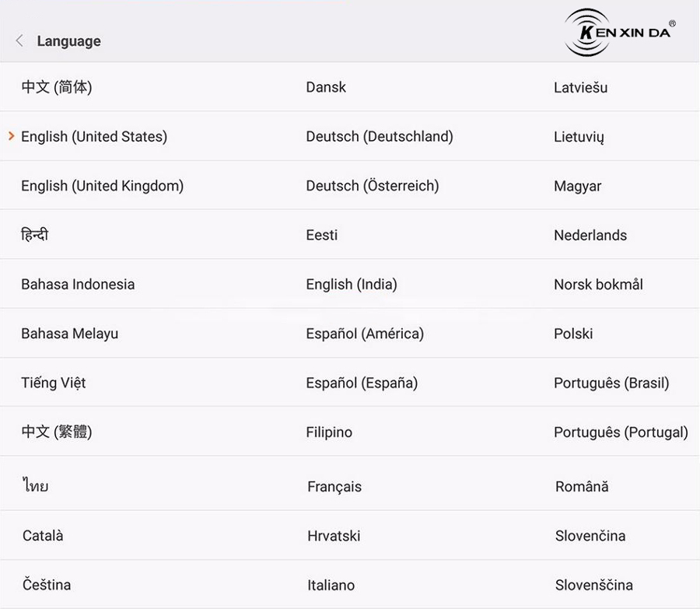Switch to Latviešu
Image resolution: width=700 pixels, height=609 pixels.
[580, 88]
